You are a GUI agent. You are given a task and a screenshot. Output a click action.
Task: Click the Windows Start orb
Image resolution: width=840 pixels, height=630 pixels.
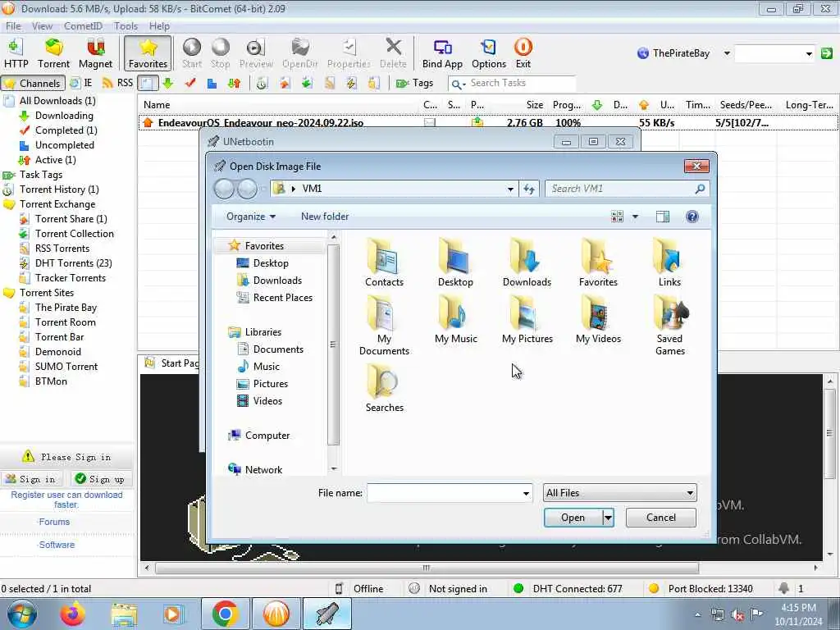click(x=22, y=614)
